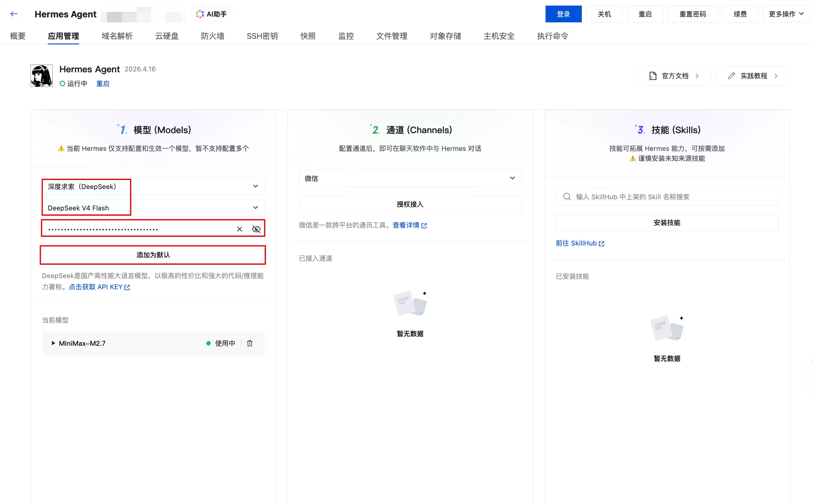The image size is (813, 504).
Task: Click the 重置密码 button
Action: click(x=693, y=14)
